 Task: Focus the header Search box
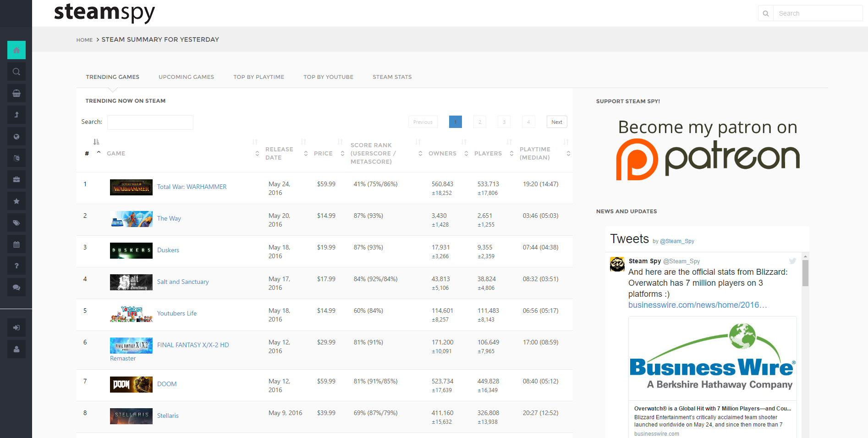pyautogui.click(x=818, y=13)
